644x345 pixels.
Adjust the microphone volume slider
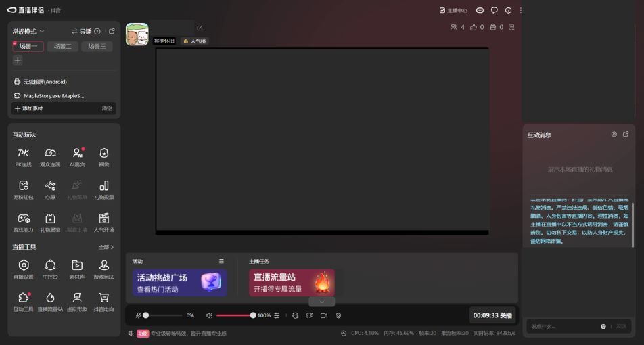tap(164, 315)
